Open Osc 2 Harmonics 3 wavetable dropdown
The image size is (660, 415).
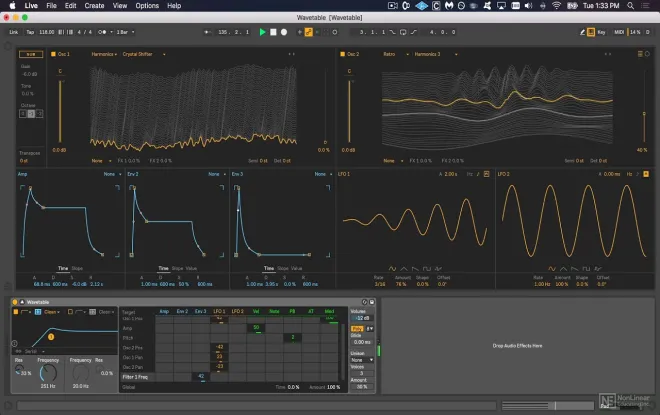click(x=435, y=54)
